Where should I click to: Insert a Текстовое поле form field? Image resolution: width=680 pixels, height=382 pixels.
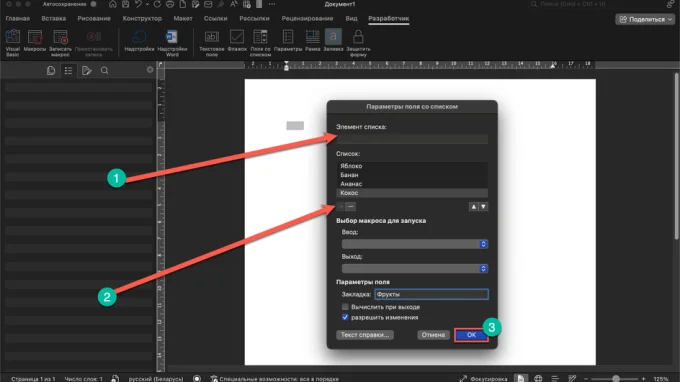(212, 42)
